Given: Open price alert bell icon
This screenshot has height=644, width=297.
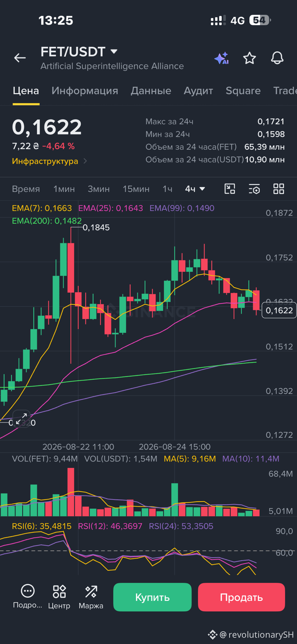Looking at the screenshot, I should point(277,58).
